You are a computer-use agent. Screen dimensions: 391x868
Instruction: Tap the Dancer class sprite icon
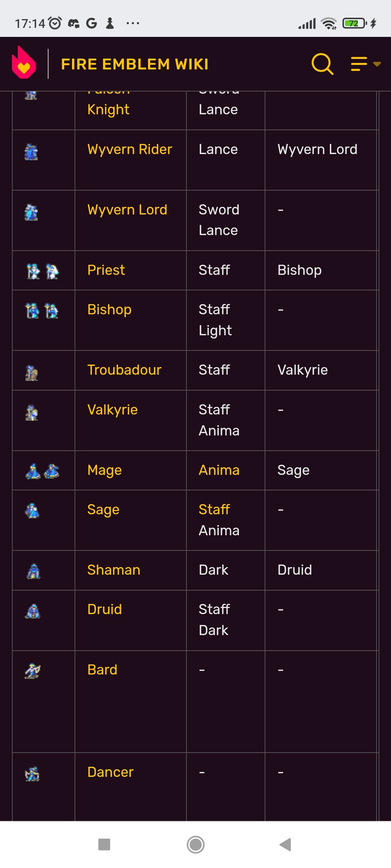click(32, 774)
